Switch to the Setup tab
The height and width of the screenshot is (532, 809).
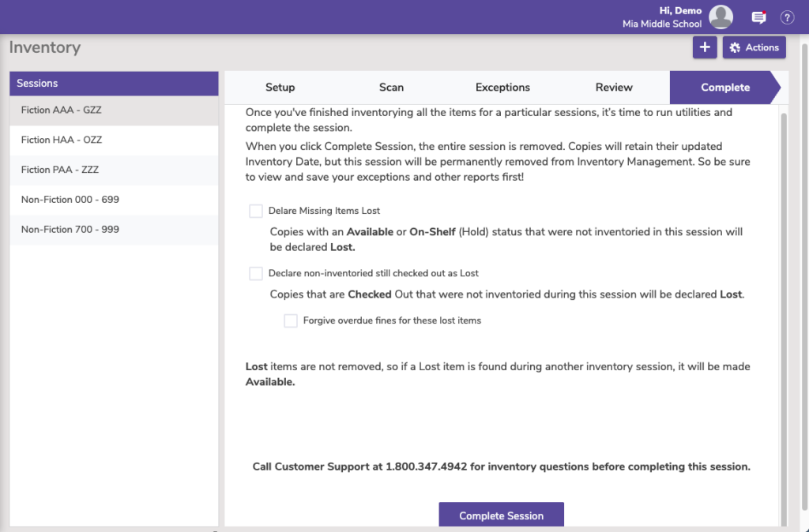[x=280, y=88]
